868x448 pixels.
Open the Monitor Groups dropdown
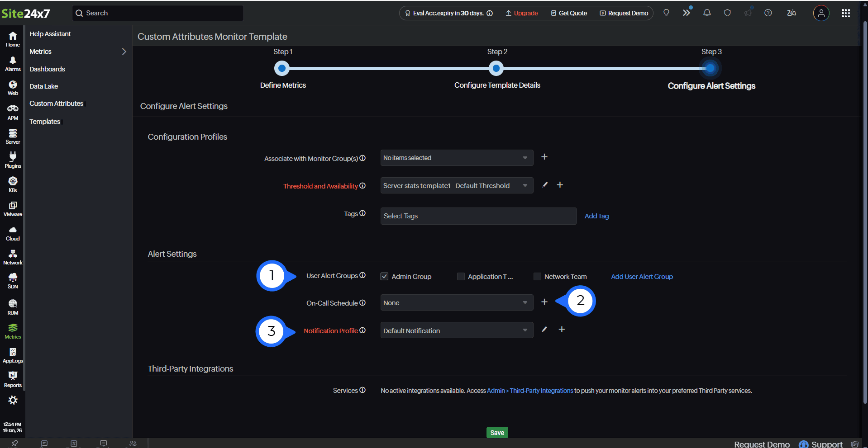click(456, 158)
